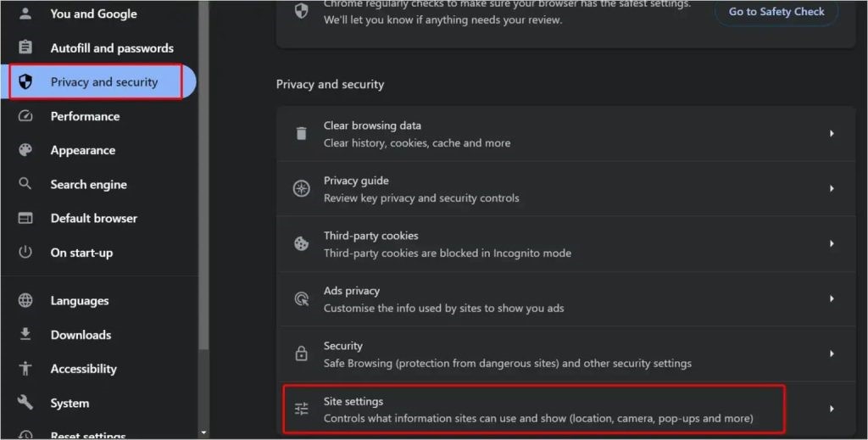Image resolution: width=868 pixels, height=440 pixels.
Task: Click the Search engine magnifier icon
Action: (25, 184)
